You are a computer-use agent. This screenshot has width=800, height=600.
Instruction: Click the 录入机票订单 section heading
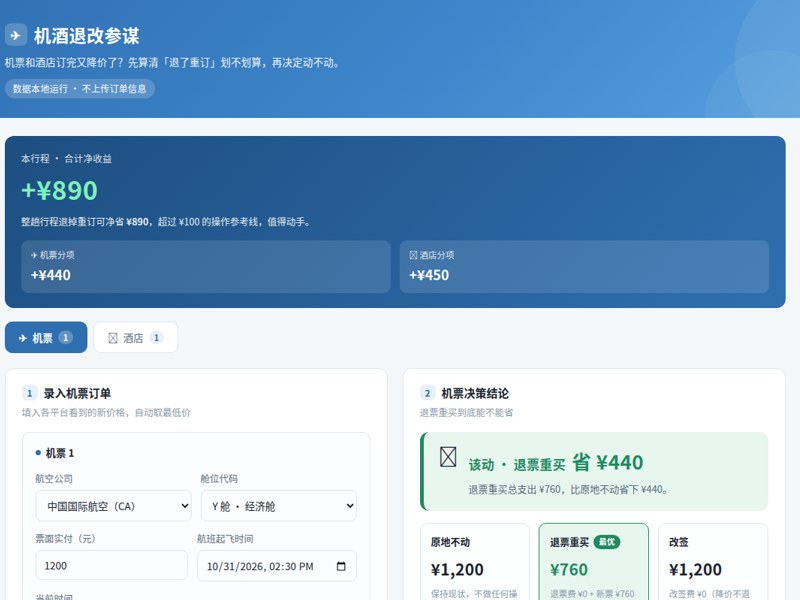[x=77, y=393]
